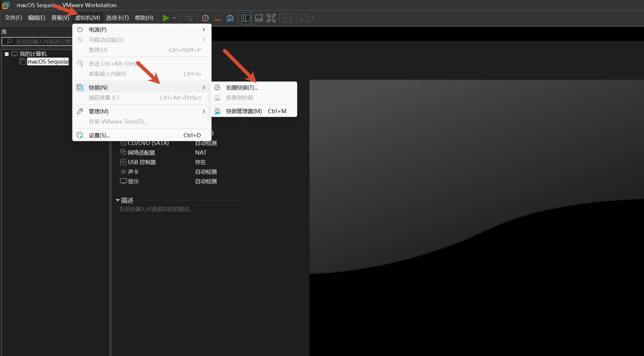Click the take snapshot toolbar icon
Viewport: 644px width, 356px height.
pos(205,18)
